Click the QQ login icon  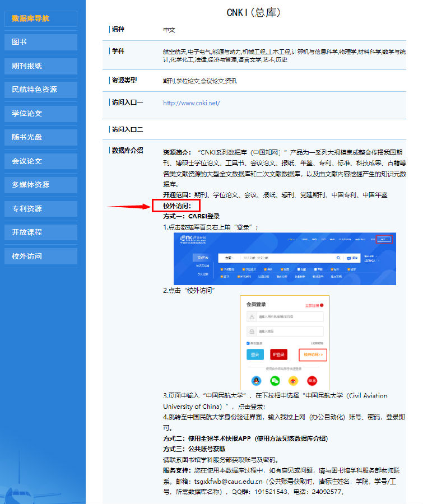click(x=256, y=380)
